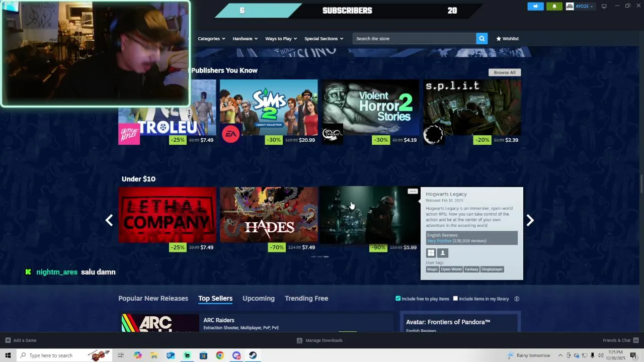The height and width of the screenshot is (362, 644).
Task: Click the single-player icon in Hogwarts Legacy tooltip
Action: pyautogui.click(x=443, y=253)
